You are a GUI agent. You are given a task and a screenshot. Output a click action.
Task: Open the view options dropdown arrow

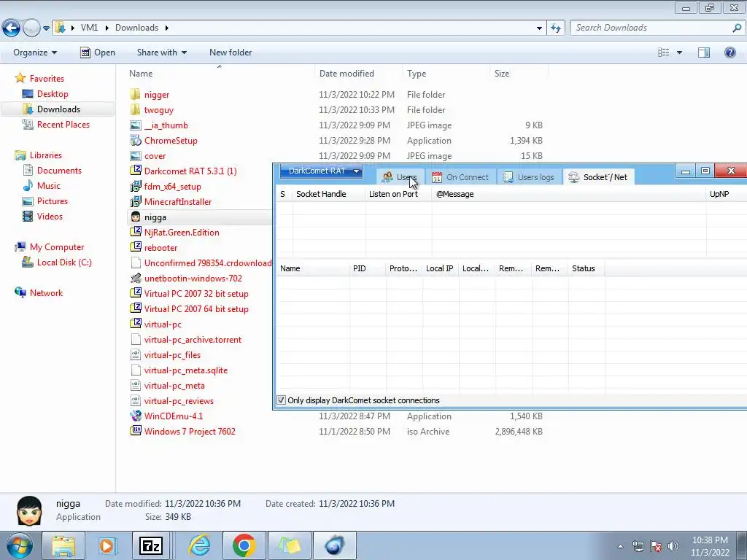679,52
